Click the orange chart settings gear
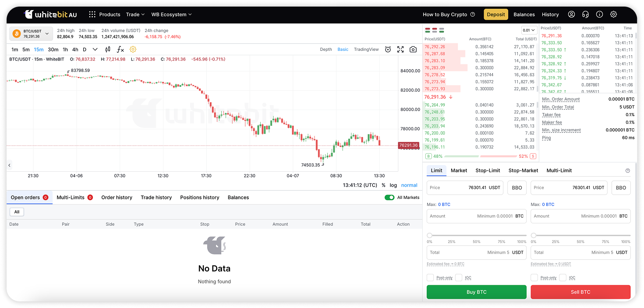The width and height of the screenshot is (644, 308). coord(133,50)
